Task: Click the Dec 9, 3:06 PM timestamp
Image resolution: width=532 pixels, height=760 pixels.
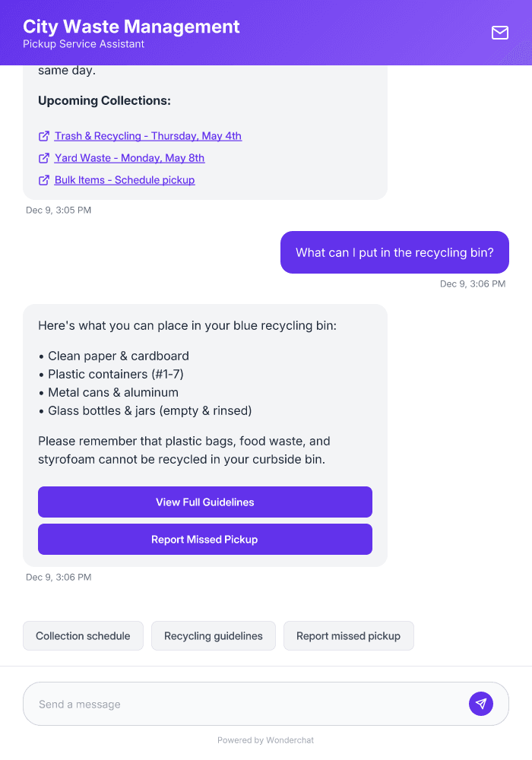Action: (x=473, y=283)
